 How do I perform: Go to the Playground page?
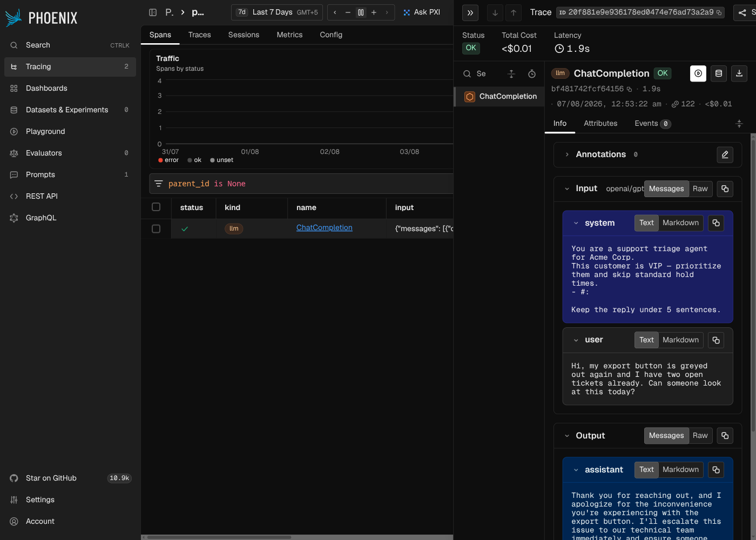[70, 131]
